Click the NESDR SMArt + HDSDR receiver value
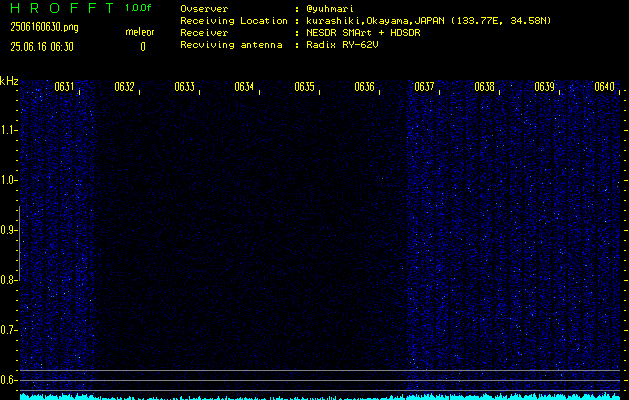 click(x=363, y=33)
